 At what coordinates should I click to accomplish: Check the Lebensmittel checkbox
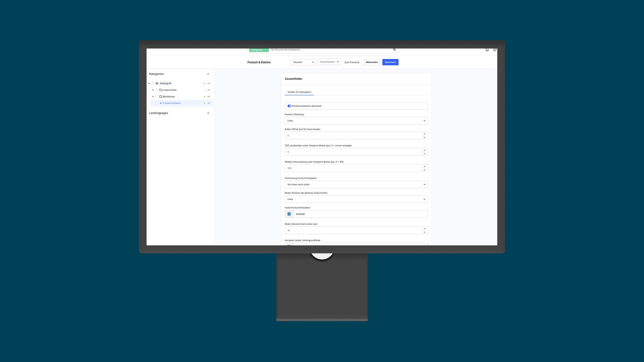point(157,90)
